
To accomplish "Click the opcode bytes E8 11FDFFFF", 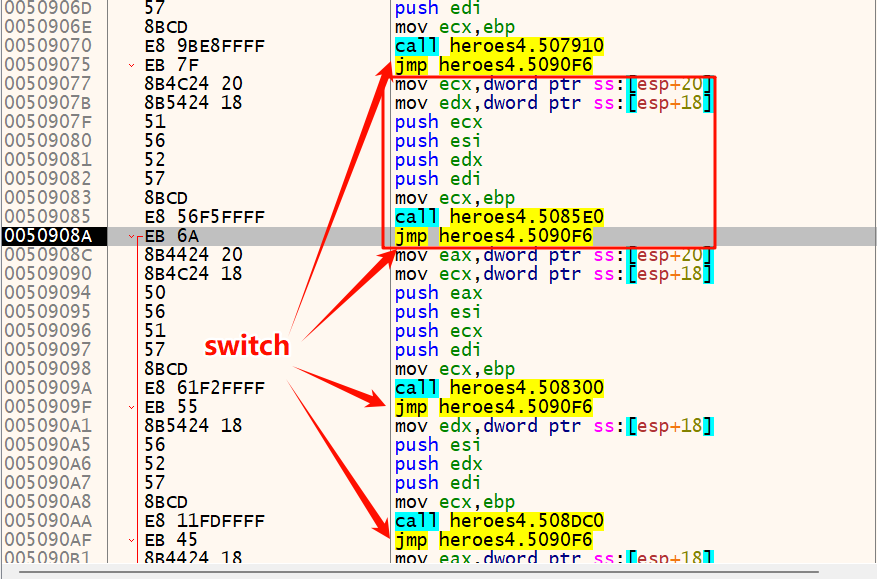I will click(x=205, y=521).
